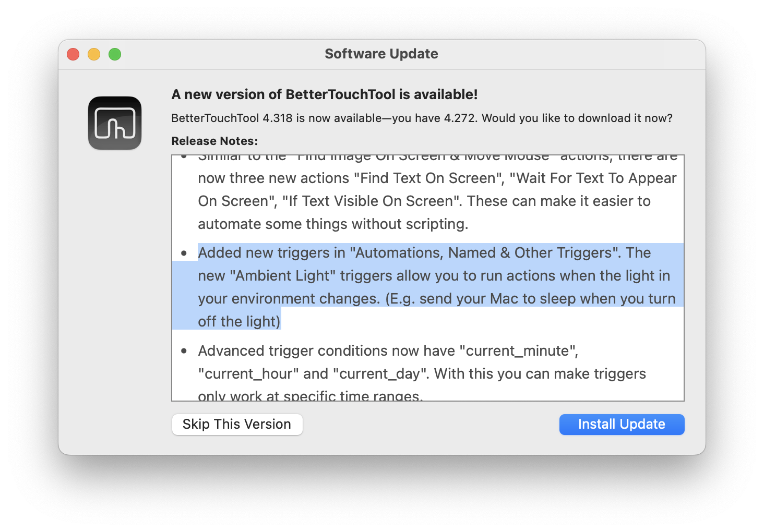
Task: Click the Release Notes label
Action: coord(214,141)
